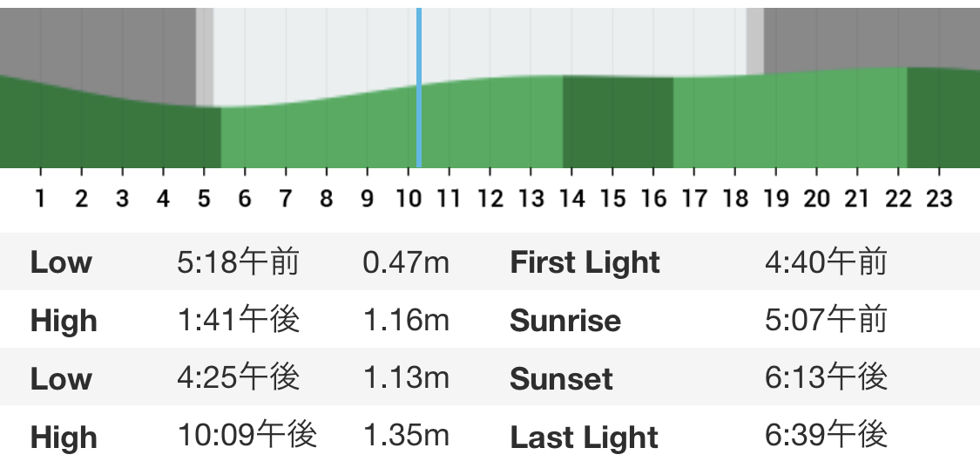
Task: Click the Sunset label
Action: click(561, 379)
